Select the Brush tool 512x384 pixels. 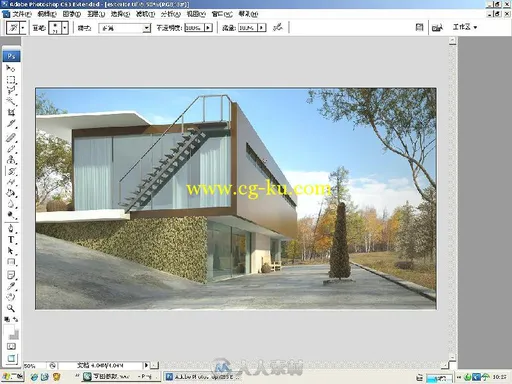pos(11,149)
